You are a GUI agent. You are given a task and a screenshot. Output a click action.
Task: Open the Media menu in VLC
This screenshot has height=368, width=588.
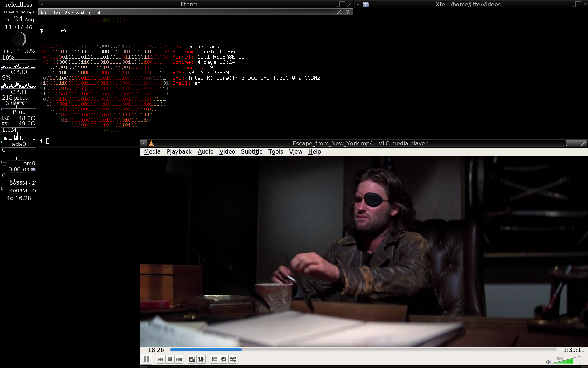(x=152, y=151)
